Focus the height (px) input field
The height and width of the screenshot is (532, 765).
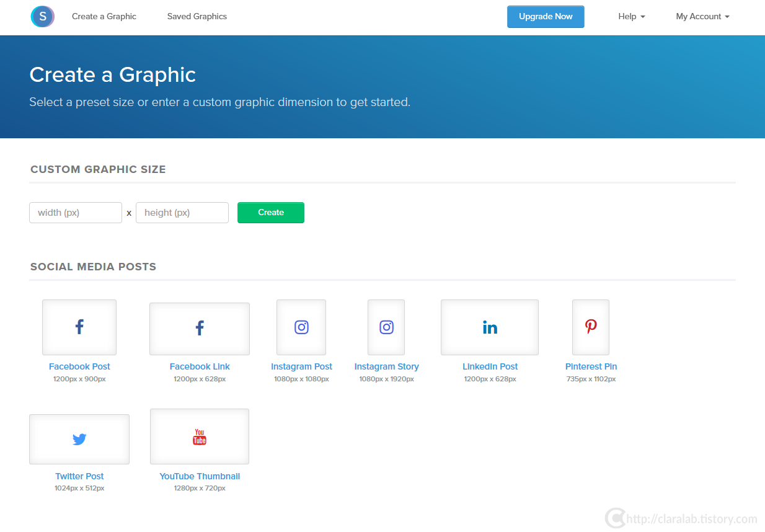182,213
